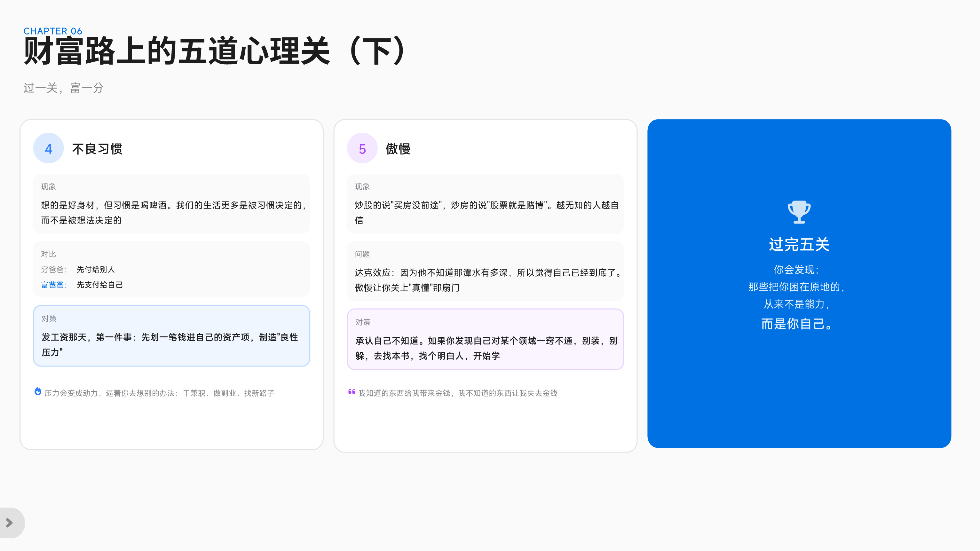The width and height of the screenshot is (980, 551).
Task: Click the flame icon beside pressure note
Action: (38, 391)
